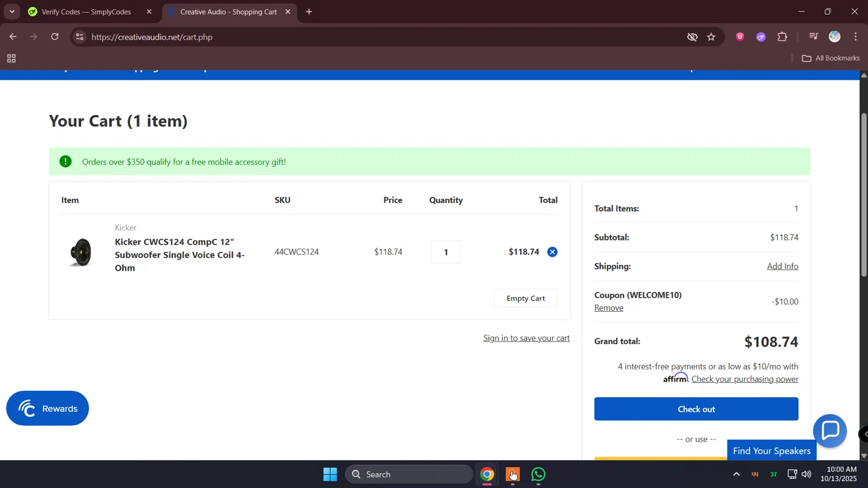
Task: Click the Kicker brand name
Action: 126,228
